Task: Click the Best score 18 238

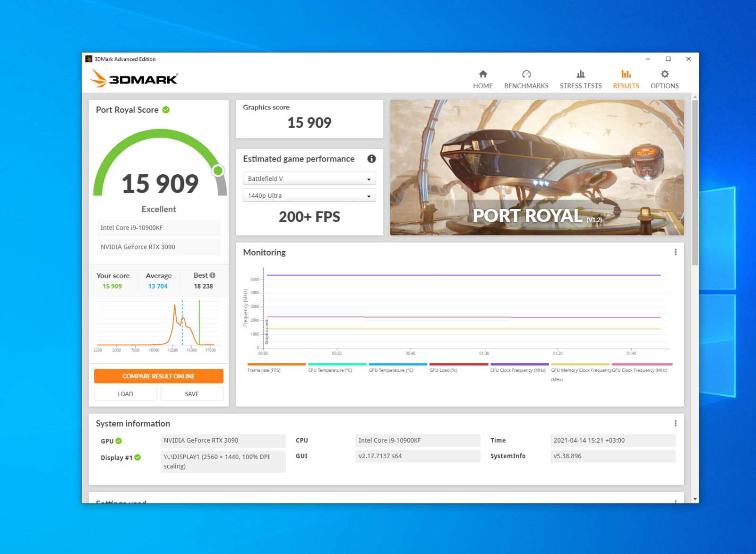Action: (204, 286)
